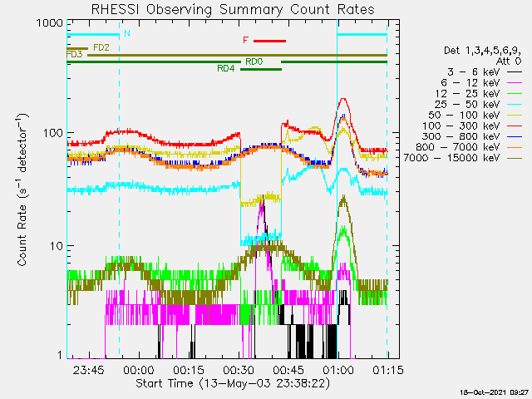This screenshot has height=399, width=532.
Task: Click the 1000 y-axis tick label
Action: [x=50, y=23]
